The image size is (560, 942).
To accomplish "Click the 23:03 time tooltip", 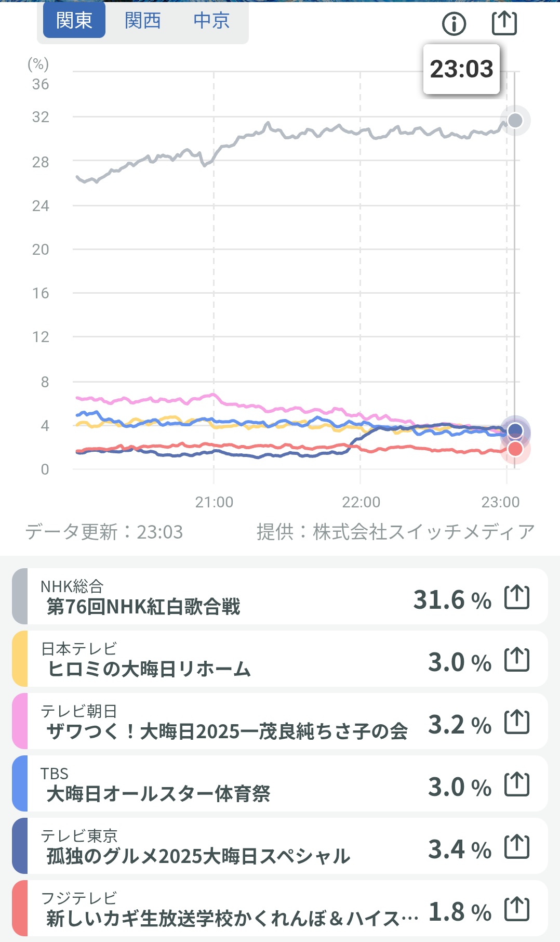I will [461, 69].
